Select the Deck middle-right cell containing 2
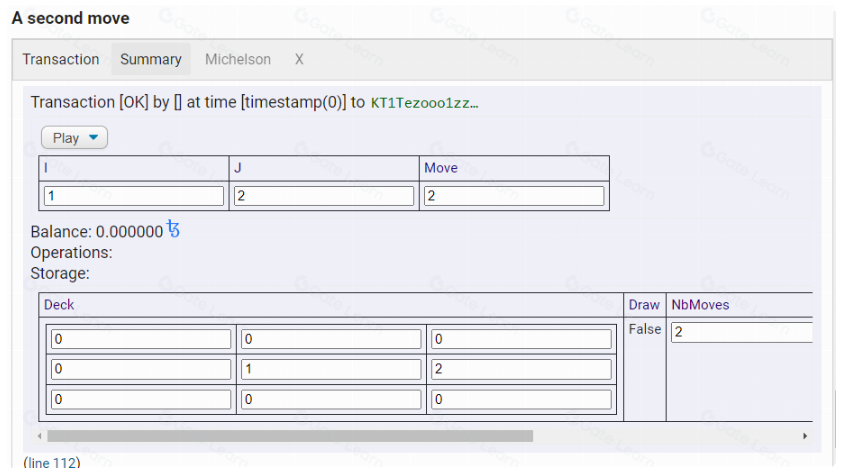843x468 pixels. (x=521, y=370)
